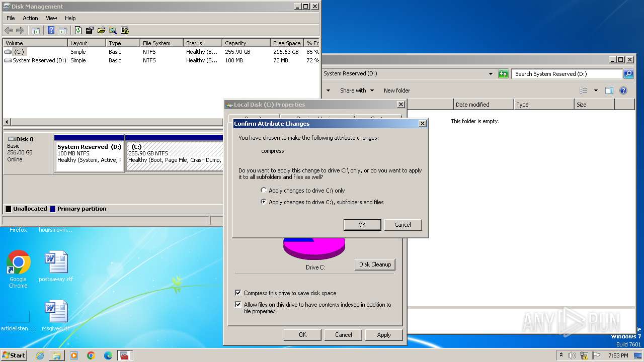This screenshot has width=644, height=362.
Task: Click Cancel in Confirm Attribute Changes dialog
Action: point(403,225)
